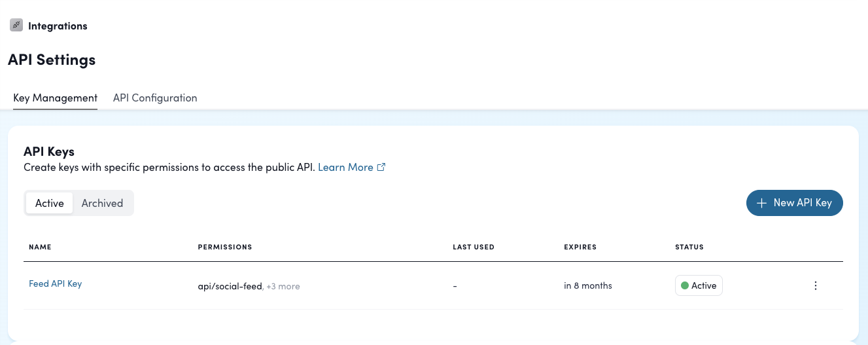This screenshot has height=345, width=868.
Task: Click the Integrations link icon
Action: click(x=16, y=26)
